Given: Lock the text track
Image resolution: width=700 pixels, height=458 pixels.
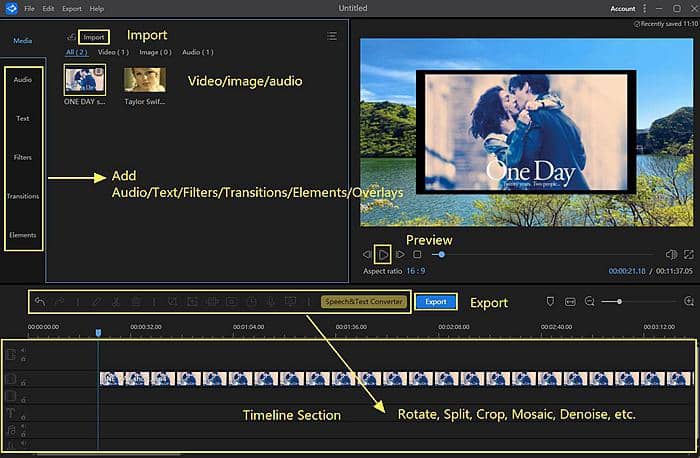Looking at the screenshot, I should (23, 416).
